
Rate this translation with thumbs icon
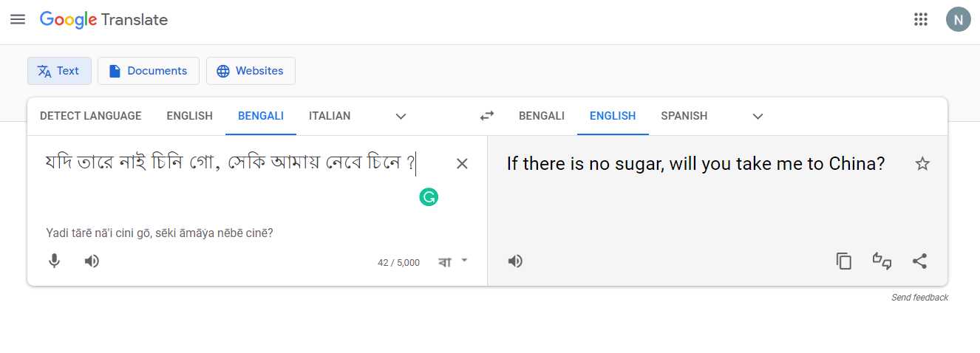pyautogui.click(x=882, y=261)
